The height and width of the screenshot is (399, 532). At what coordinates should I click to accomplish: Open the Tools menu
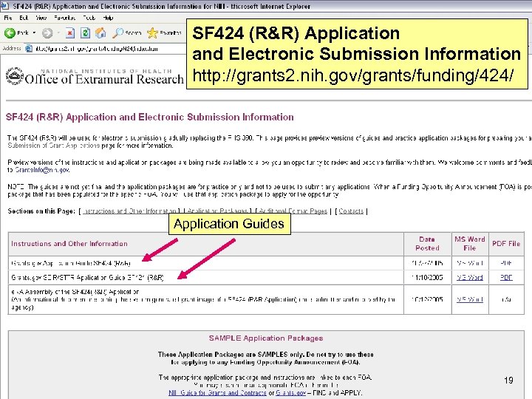point(89,18)
